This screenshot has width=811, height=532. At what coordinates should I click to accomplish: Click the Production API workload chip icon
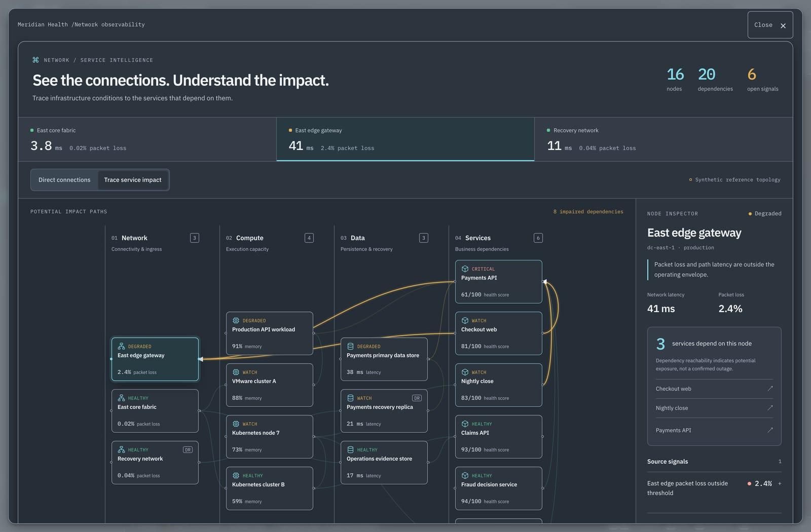coord(236,321)
